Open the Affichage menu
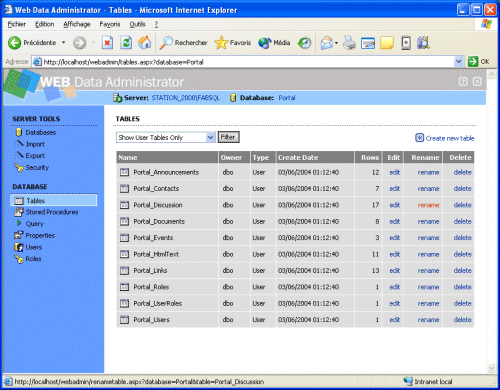The width and height of the screenshot is (500, 390). 77,24
